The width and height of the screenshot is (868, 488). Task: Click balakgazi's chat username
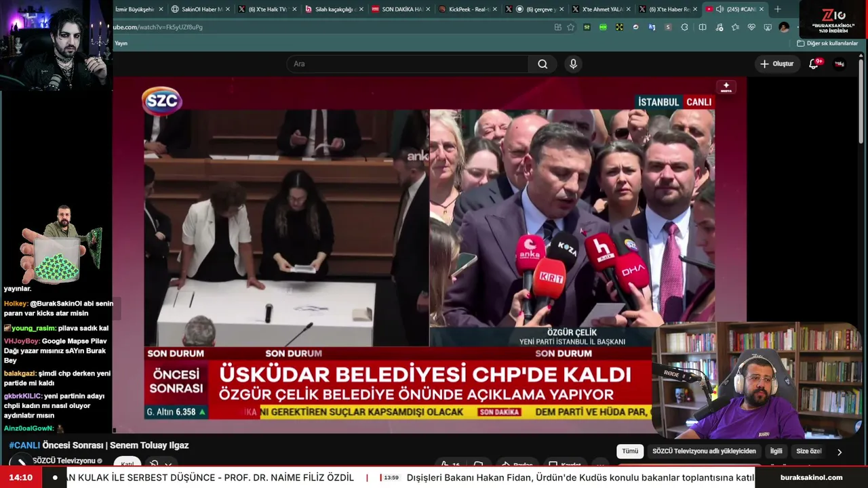coord(20,373)
